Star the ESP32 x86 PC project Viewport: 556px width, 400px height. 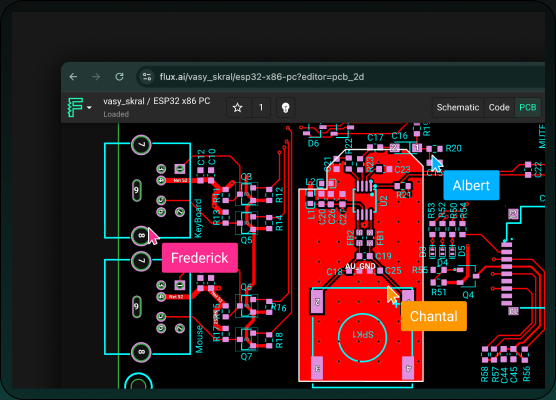pyautogui.click(x=238, y=107)
